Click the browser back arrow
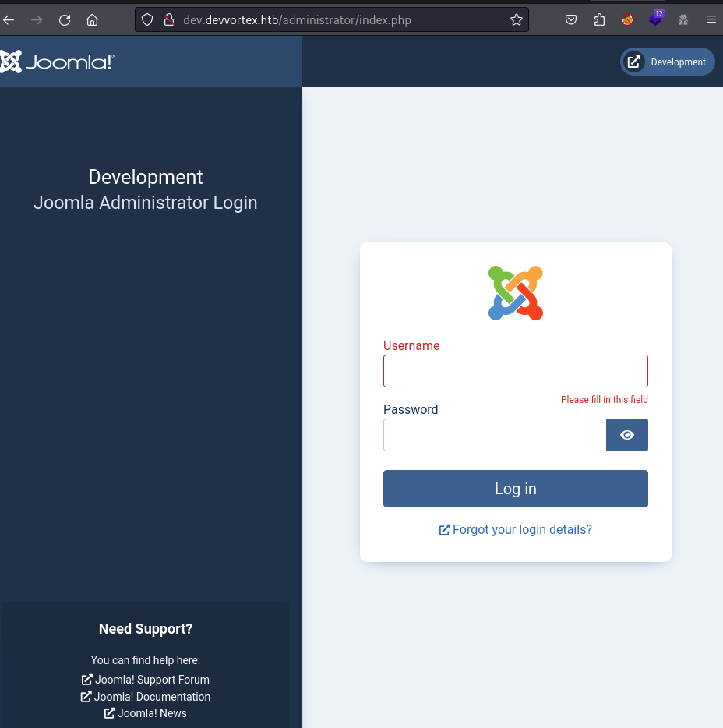Screen dimensions: 723x728 point(9,20)
